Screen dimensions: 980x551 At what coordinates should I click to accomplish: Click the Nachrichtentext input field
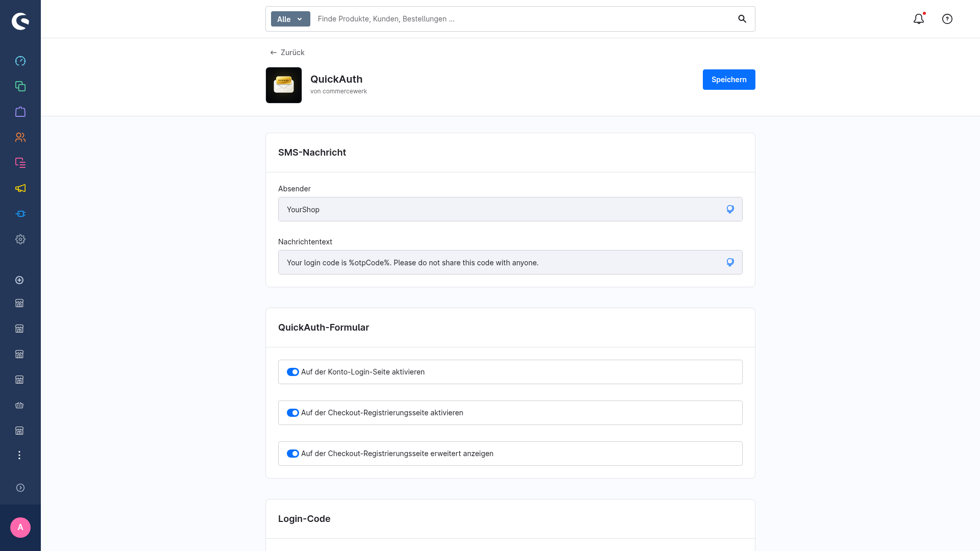point(510,262)
